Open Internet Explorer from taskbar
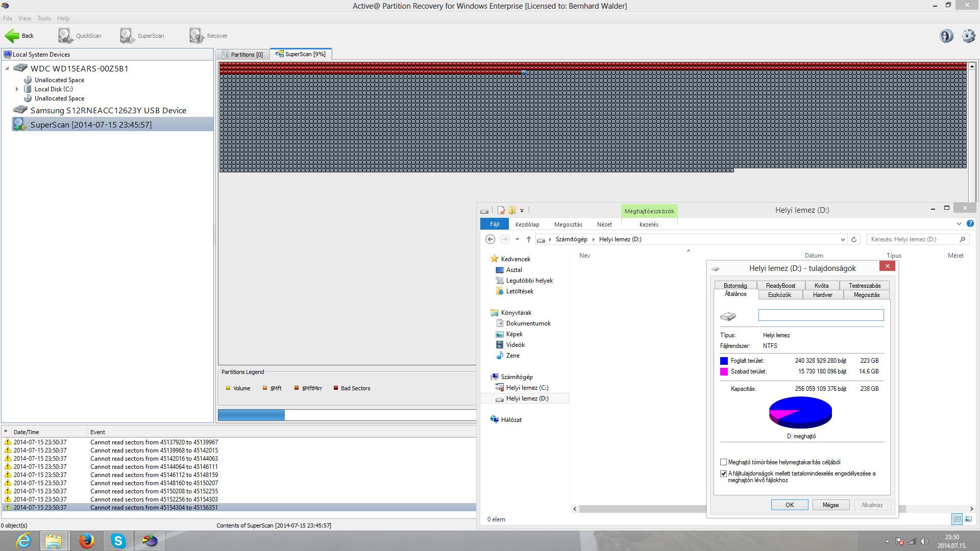Viewport: 980px width, 551px height. (23, 541)
